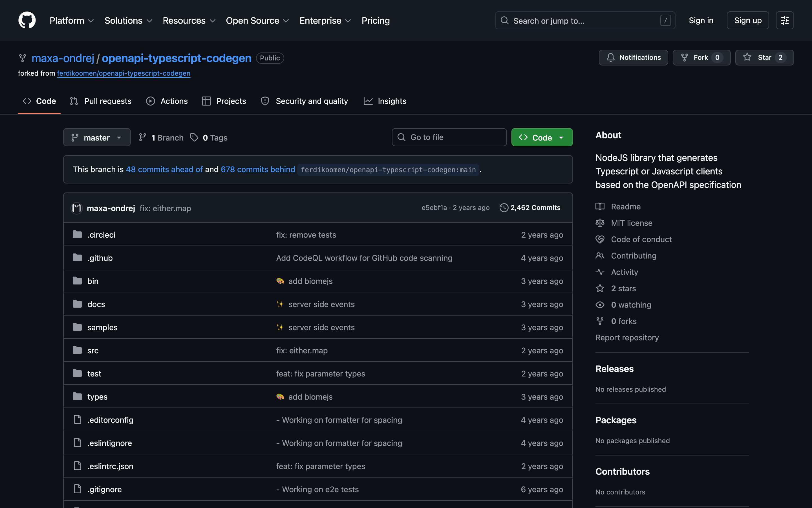Image resolution: width=812 pixels, height=508 pixels.
Task: Click the .eslintrc.json file icon
Action: [78, 466]
